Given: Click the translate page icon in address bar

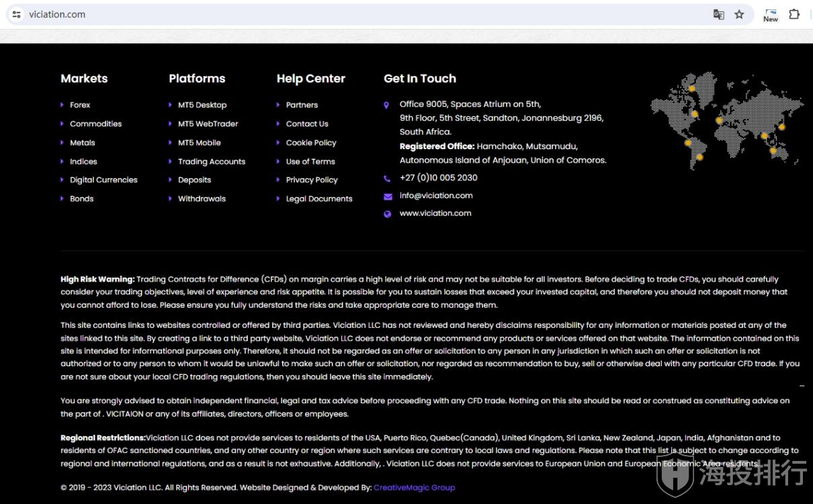Looking at the screenshot, I should pyautogui.click(x=718, y=14).
